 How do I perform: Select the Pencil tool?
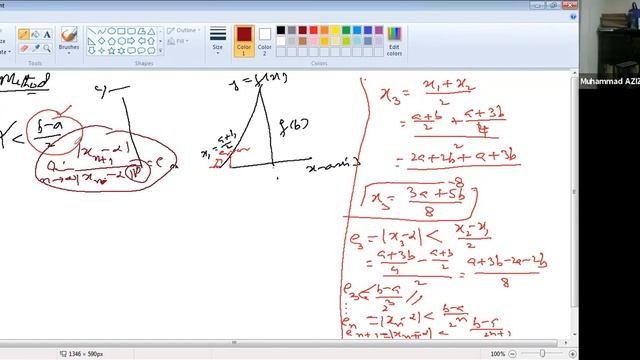pos(24,35)
